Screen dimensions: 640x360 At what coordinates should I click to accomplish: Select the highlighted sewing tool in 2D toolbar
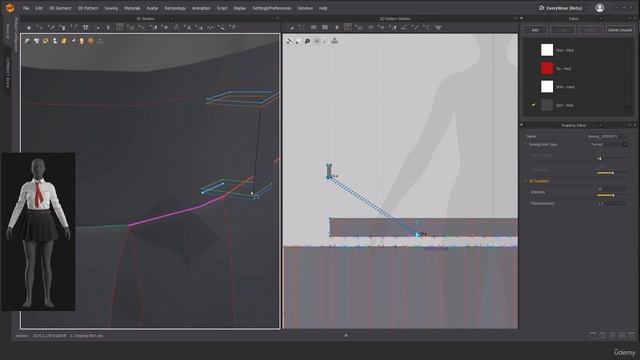click(348, 27)
